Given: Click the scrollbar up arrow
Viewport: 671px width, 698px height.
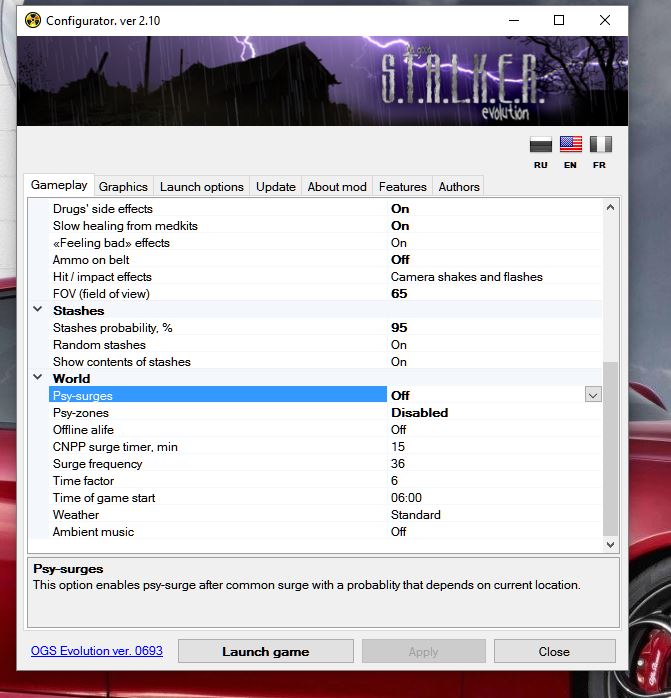Looking at the screenshot, I should click(x=610, y=207).
